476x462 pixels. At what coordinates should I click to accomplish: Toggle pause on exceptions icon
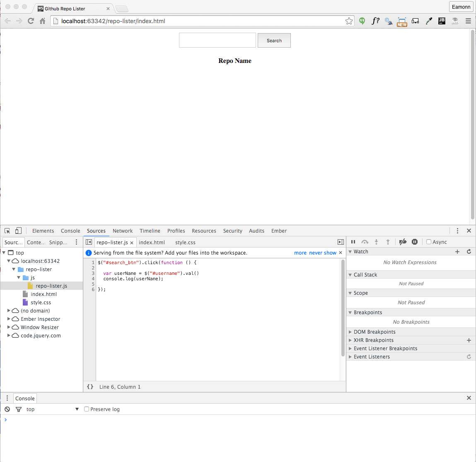click(x=415, y=242)
